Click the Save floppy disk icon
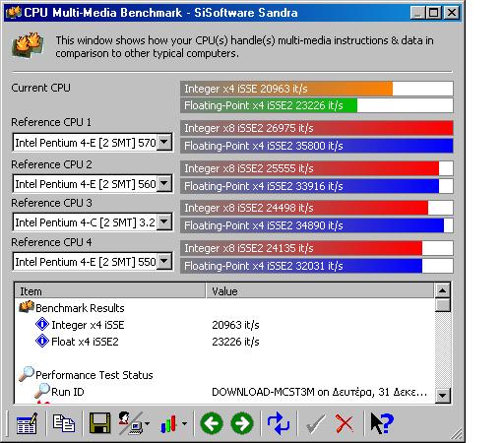Screen dimensions: 504x443 point(99,423)
